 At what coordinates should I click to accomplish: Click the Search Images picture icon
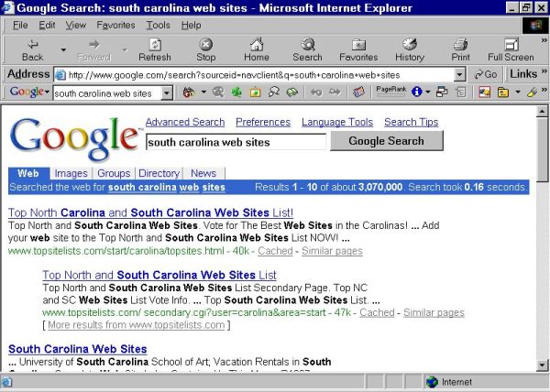click(x=255, y=93)
